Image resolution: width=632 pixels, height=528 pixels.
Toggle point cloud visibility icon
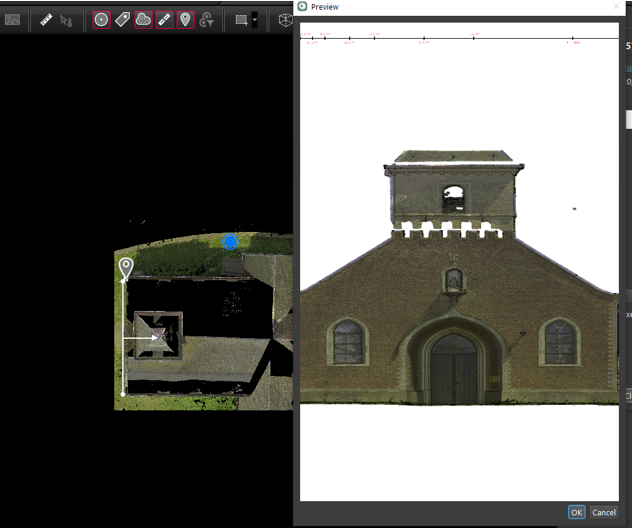(143, 19)
